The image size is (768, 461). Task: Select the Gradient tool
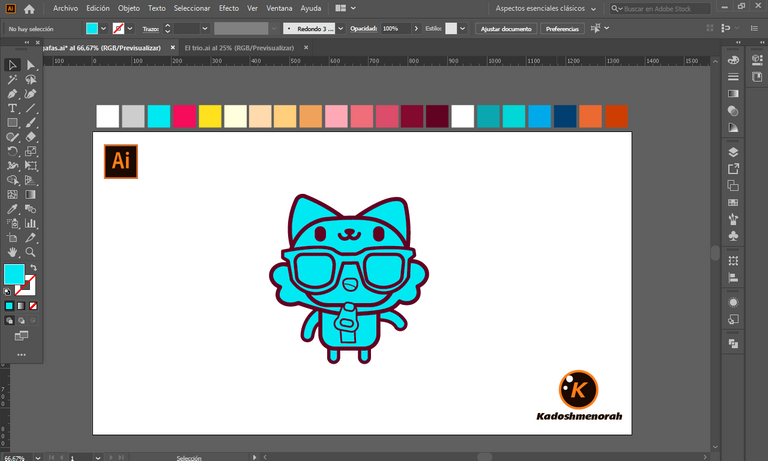pyautogui.click(x=30, y=194)
